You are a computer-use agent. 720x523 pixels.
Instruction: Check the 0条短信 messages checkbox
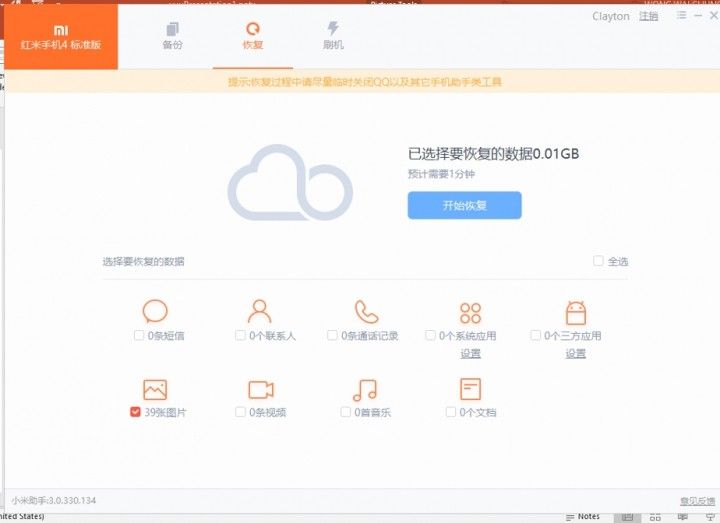pyautogui.click(x=139, y=335)
